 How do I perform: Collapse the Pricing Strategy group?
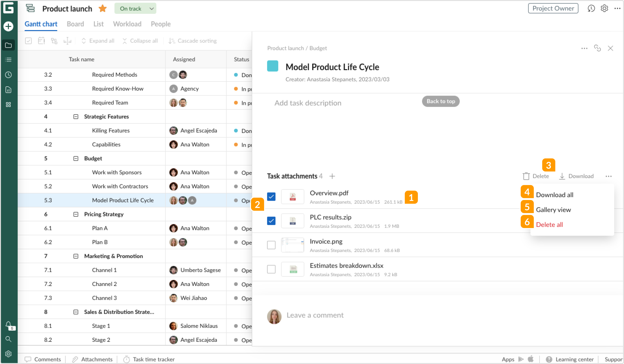[76, 214]
